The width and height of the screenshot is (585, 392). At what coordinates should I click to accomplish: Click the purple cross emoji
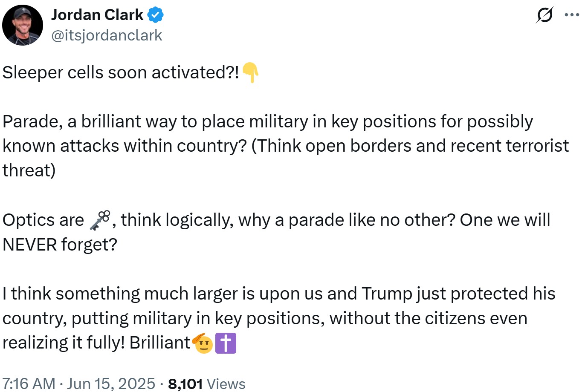226,343
